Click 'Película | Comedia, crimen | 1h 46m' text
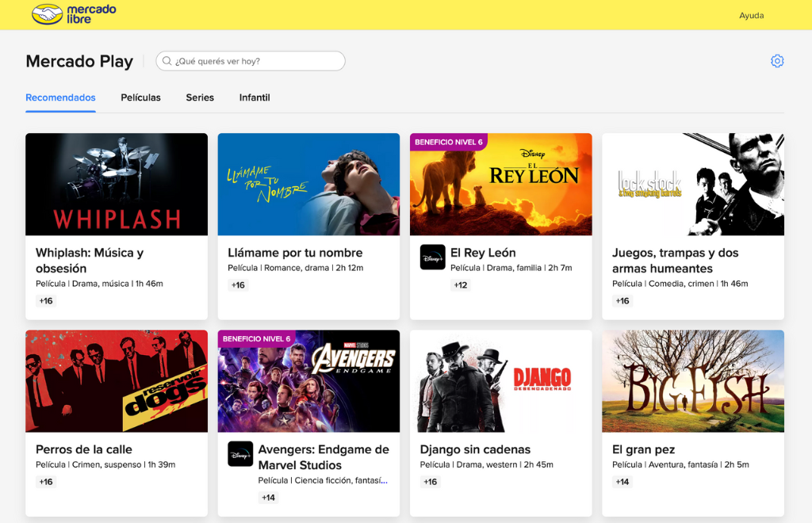This screenshot has height=523, width=812. coord(680,284)
